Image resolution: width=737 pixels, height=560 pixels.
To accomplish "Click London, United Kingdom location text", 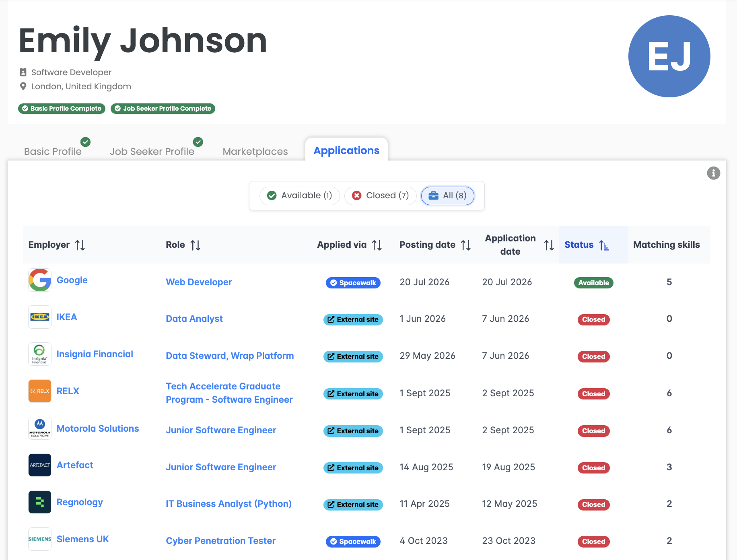I will click(81, 86).
